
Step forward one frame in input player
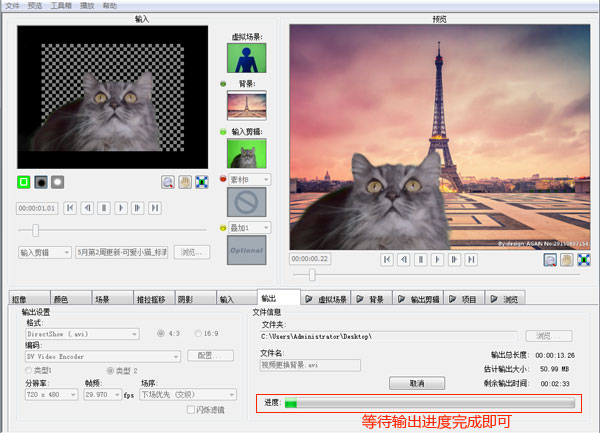pyautogui.click(x=138, y=208)
